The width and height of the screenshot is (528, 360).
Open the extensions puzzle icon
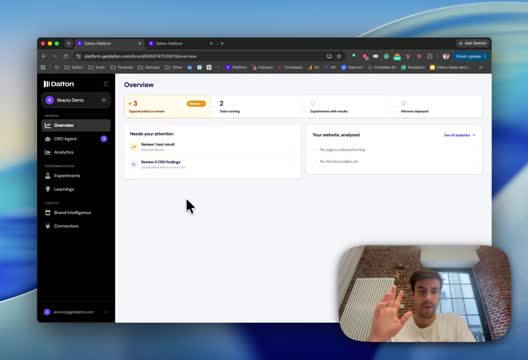430,56
